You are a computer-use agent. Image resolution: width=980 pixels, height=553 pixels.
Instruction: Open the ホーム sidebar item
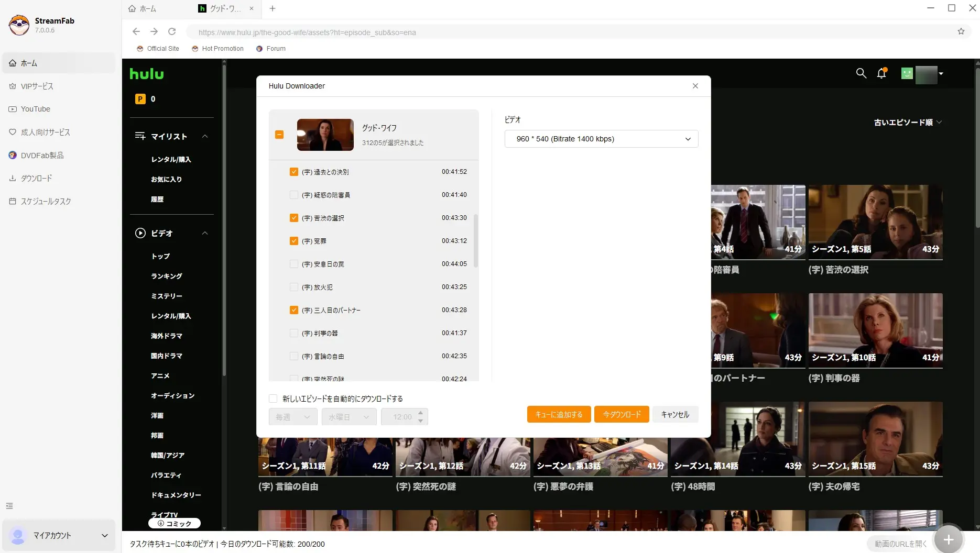tap(59, 63)
